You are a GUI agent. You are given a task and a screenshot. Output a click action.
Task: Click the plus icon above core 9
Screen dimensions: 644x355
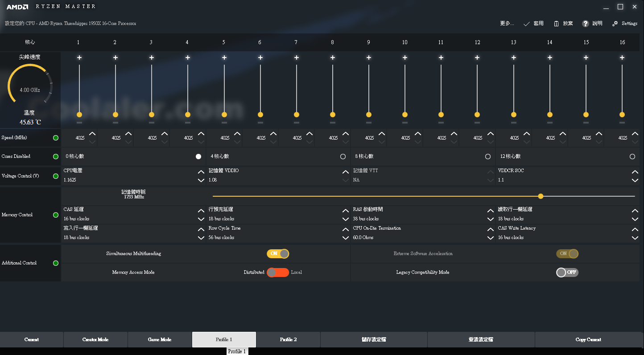(x=369, y=58)
